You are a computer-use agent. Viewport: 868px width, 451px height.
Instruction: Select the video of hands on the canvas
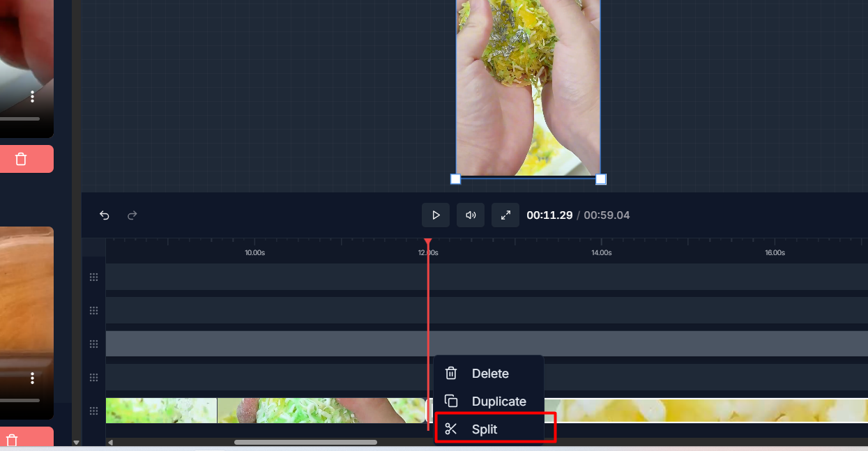pos(528,87)
